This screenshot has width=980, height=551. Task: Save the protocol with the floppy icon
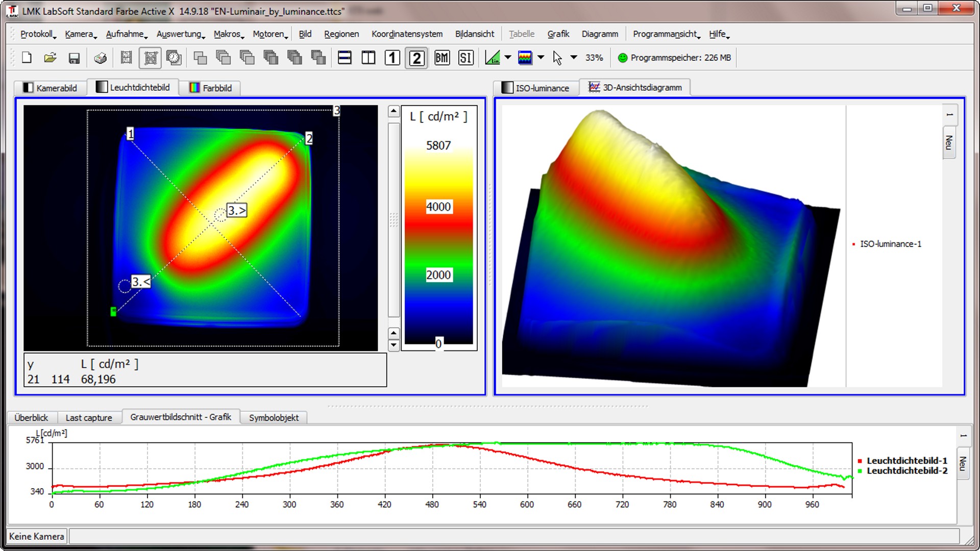point(74,58)
